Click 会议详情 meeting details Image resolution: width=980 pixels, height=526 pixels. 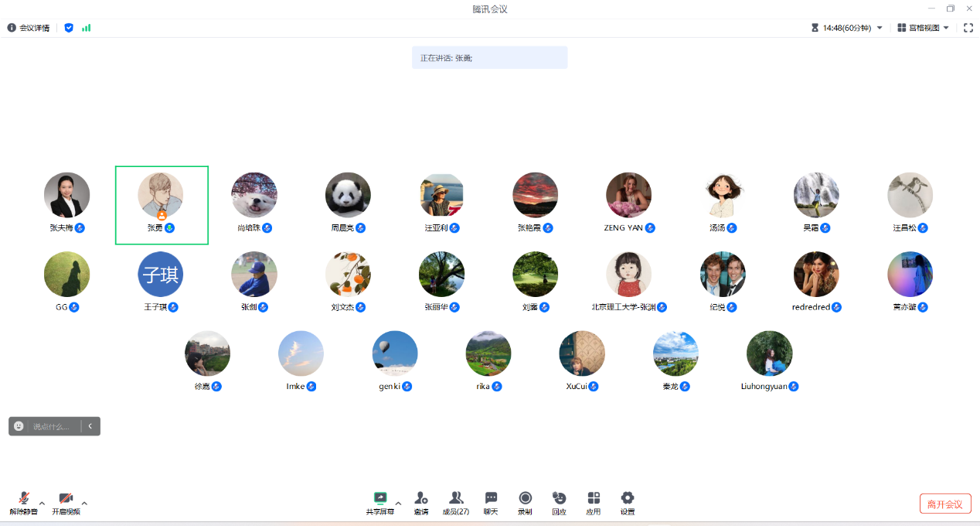coord(29,28)
